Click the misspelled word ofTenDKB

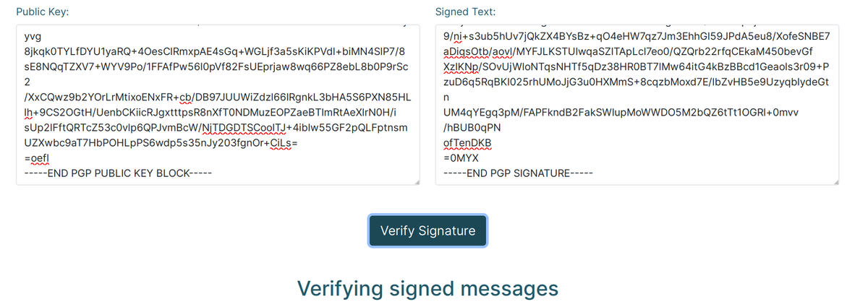pos(467,143)
